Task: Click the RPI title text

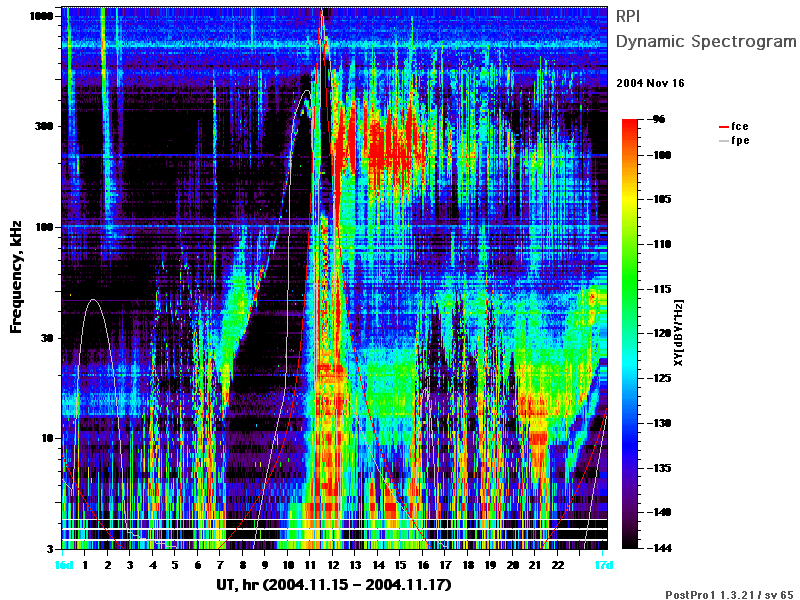Action: pyautogui.click(x=628, y=16)
